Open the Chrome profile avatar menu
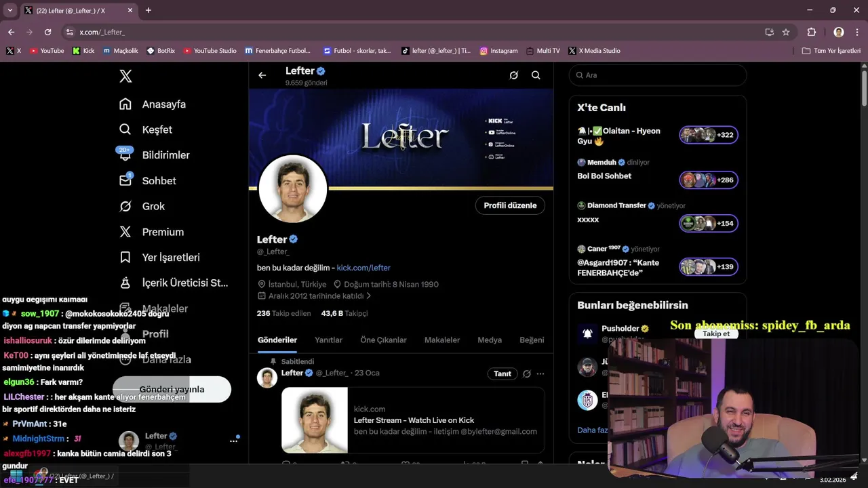Image resolution: width=868 pixels, height=488 pixels. pyautogui.click(x=839, y=32)
